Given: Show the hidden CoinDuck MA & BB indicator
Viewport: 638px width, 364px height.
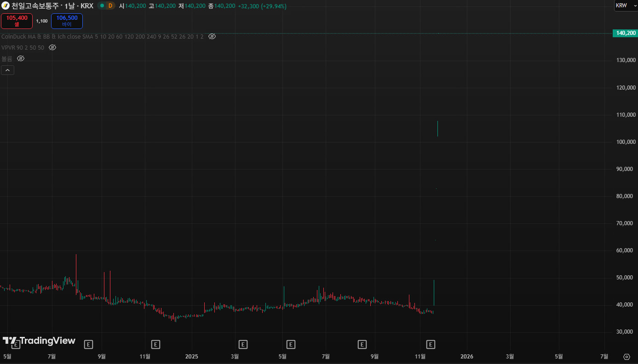Looking at the screenshot, I should click(x=212, y=36).
